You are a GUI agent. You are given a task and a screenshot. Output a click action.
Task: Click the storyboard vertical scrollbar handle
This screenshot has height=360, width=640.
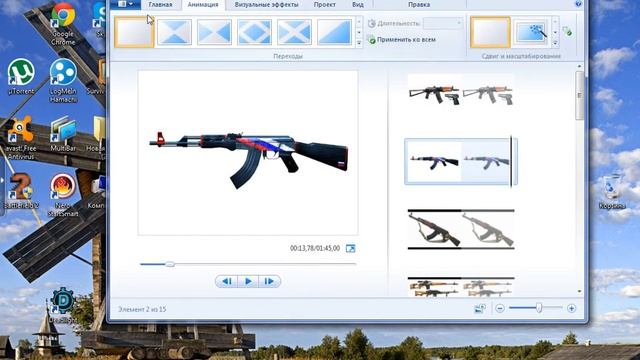point(579,96)
